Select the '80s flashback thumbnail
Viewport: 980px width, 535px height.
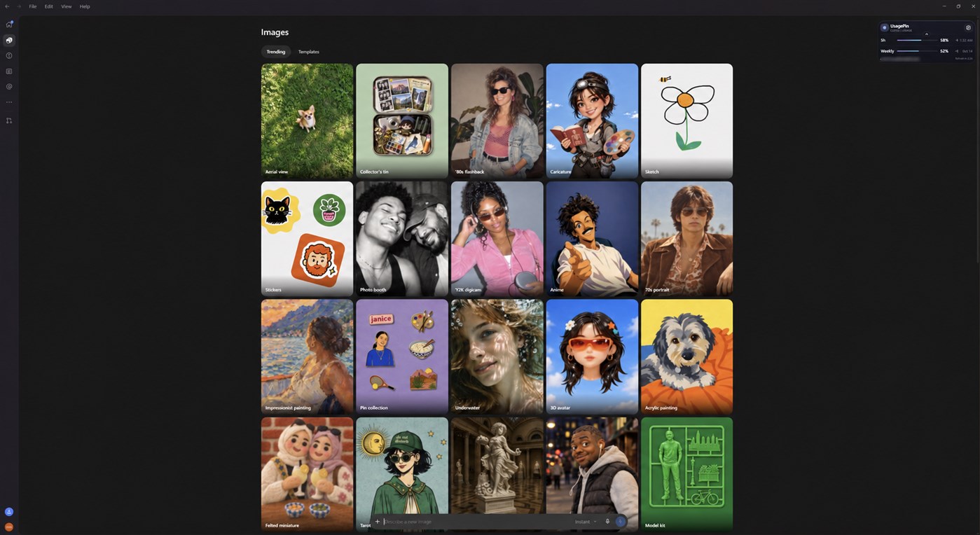coord(497,120)
